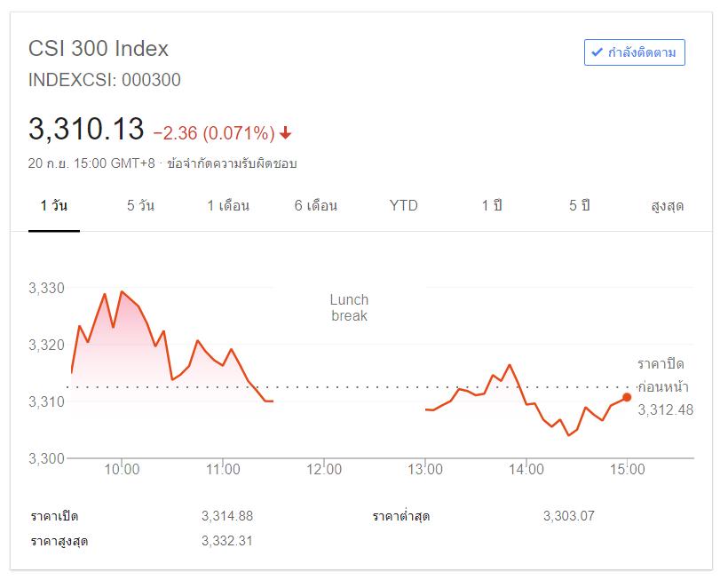728x580 pixels.
Task: Click the checkmark icon in follow button
Action: click(596, 52)
